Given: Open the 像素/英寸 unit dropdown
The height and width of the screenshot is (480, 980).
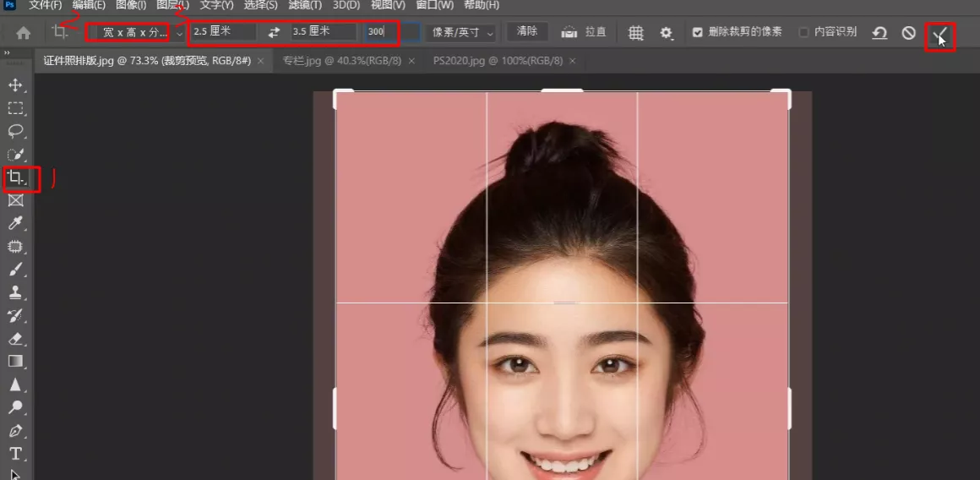Looking at the screenshot, I should [461, 32].
